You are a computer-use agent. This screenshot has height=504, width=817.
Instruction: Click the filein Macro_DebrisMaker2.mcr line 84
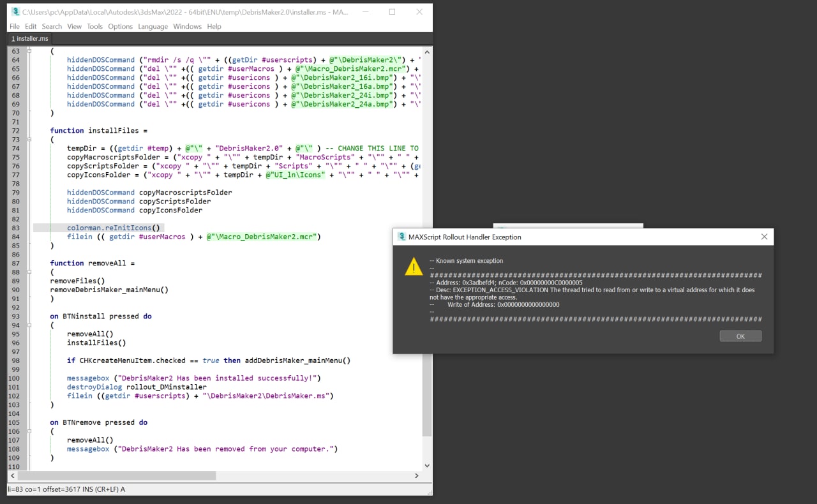[193, 237]
